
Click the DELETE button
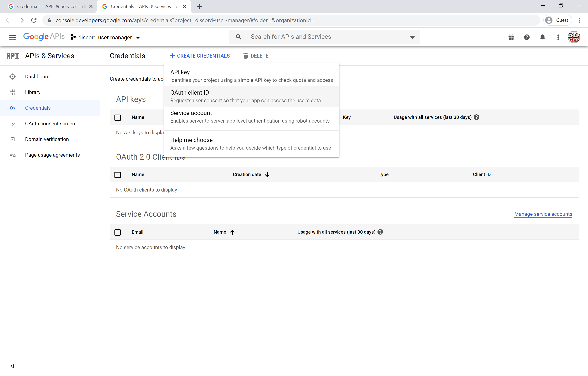pyautogui.click(x=256, y=56)
